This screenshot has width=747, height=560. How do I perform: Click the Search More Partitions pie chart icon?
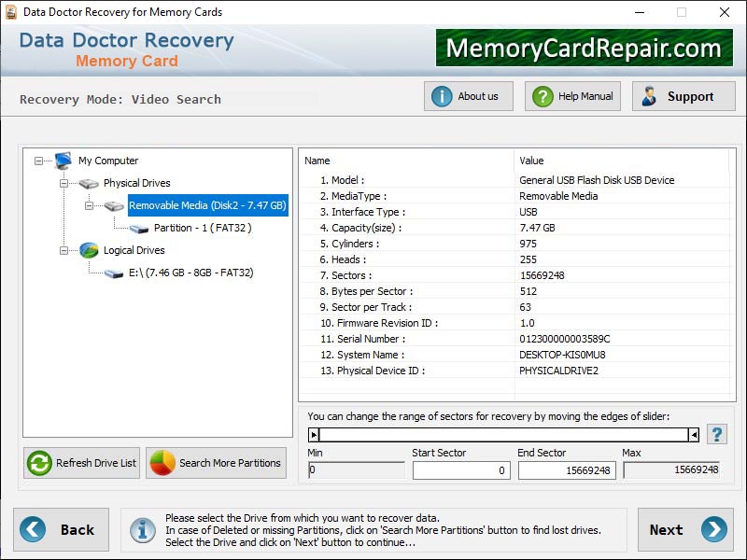click(x=161, y=463)
